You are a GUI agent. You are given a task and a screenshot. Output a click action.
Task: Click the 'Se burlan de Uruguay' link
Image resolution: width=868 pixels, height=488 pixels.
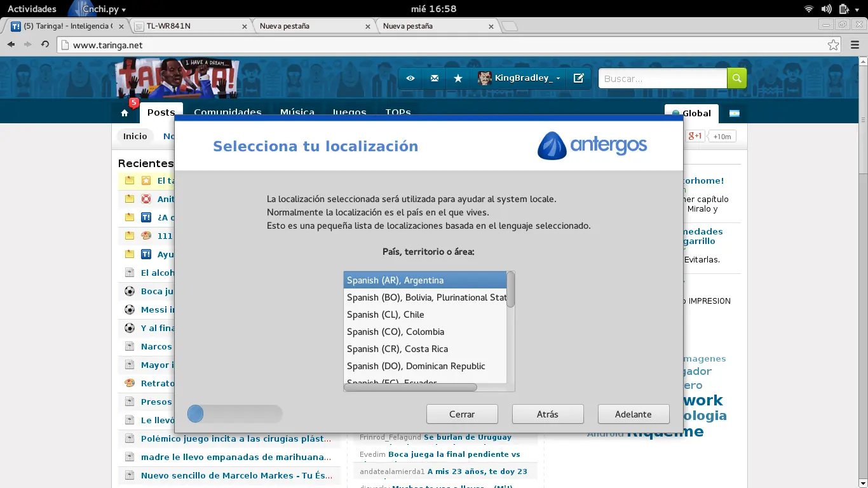(468, 437)
